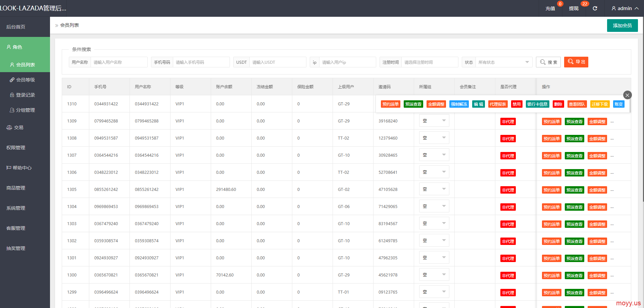Screen dimensions: 644x308
Task: Expand more actions ellipsis for member 1309
Action: click(x=612, y=122)
